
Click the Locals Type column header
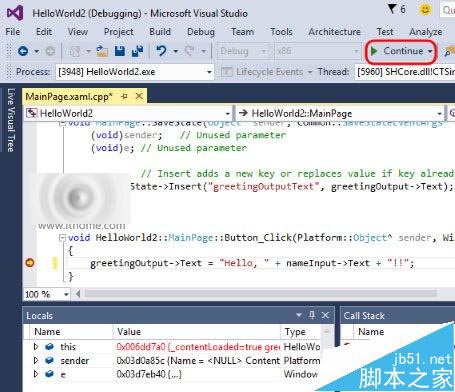[301, 332]
